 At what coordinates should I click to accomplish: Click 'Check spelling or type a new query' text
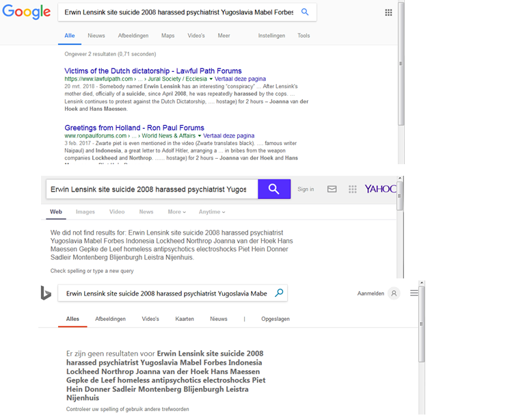coord(92,271)
